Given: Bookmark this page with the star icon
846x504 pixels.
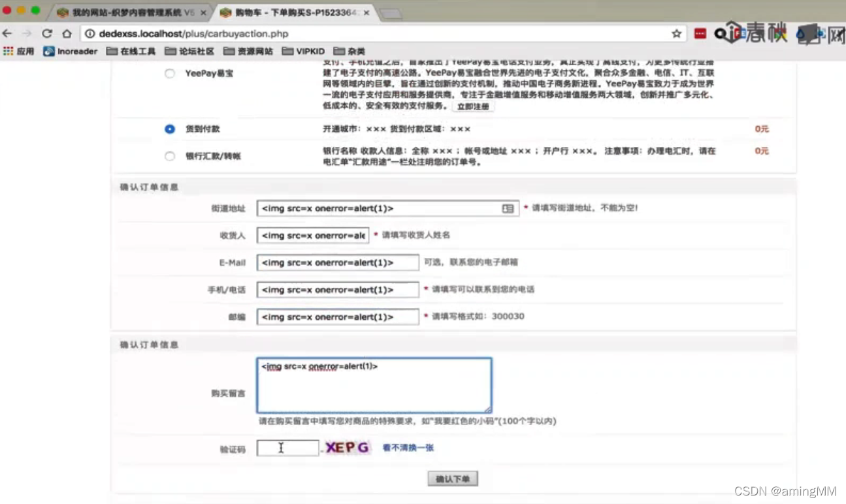Looking at the screenshot, I should [676, 33].
